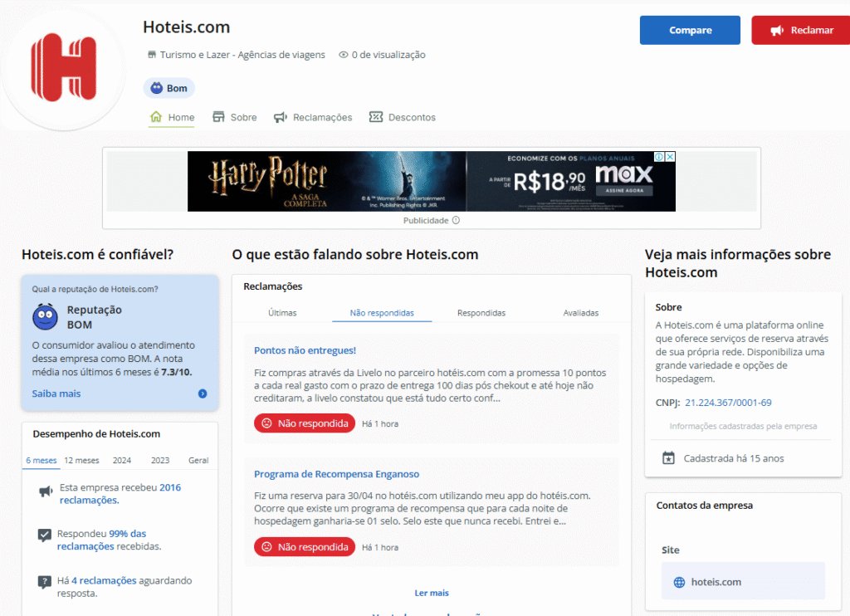Close the Harry Potter ad banner
Screen dimensions: 850x616
click(670, 157)
